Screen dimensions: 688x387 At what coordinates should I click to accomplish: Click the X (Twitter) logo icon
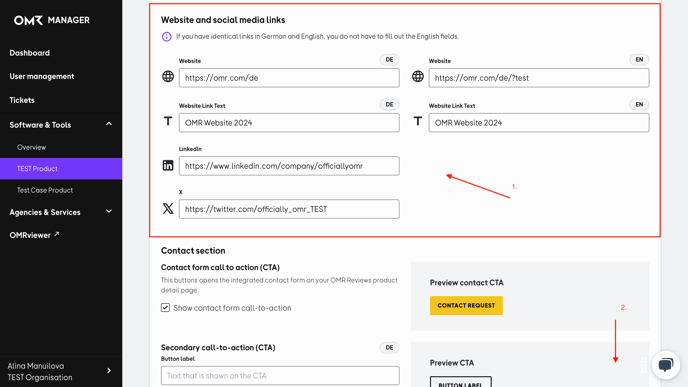[x=168, y=208]
